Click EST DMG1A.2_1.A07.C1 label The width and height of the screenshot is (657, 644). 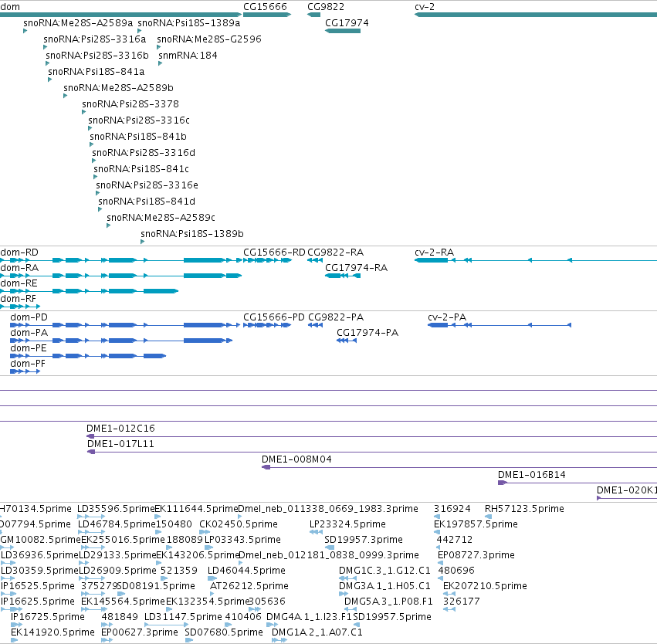click(x=317, y=632)
